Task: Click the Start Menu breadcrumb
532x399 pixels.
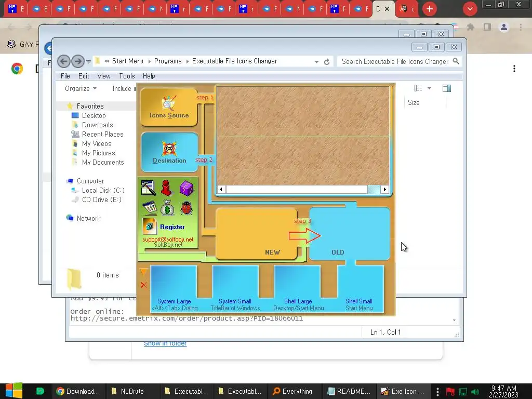Action: (128, 61)
